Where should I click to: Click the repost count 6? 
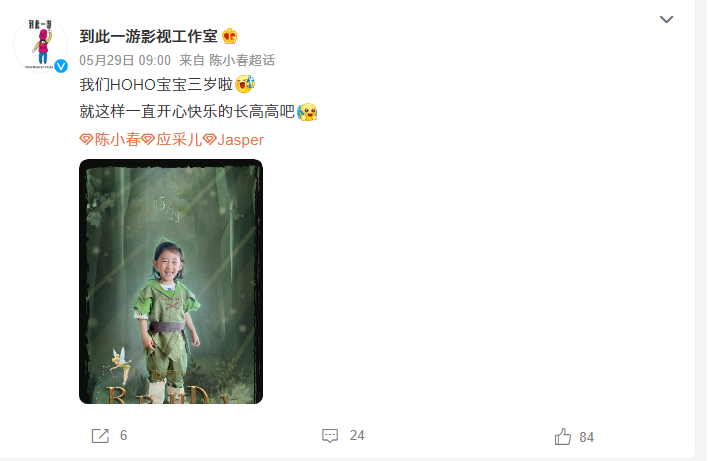123,436
